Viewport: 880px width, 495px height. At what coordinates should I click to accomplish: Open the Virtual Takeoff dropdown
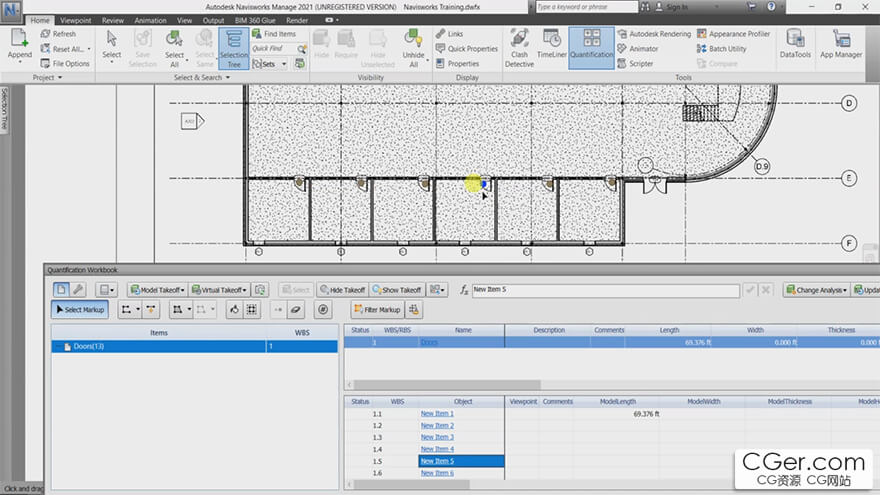point(219,290)
